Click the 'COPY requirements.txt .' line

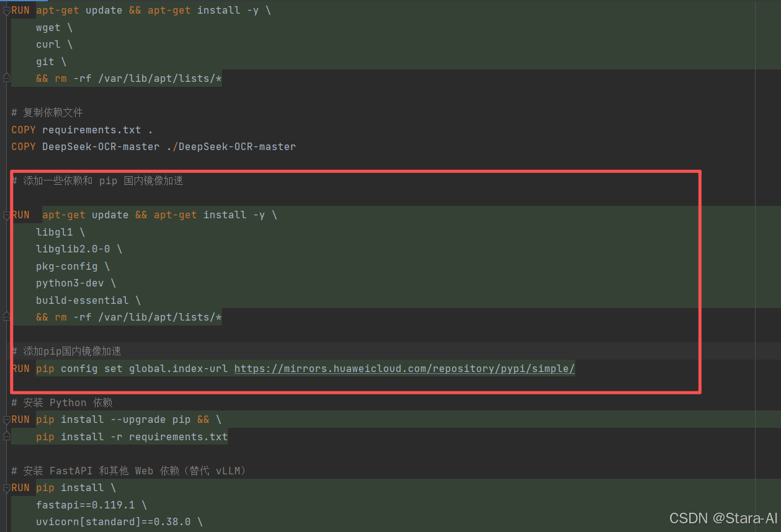pos(82,130)
